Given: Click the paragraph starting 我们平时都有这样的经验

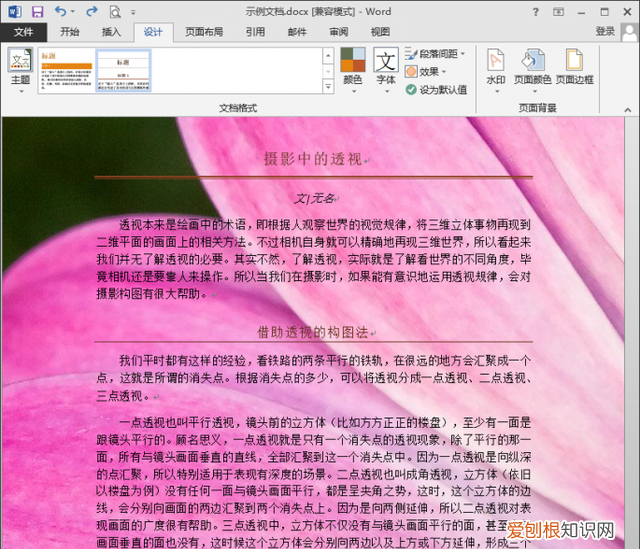Looking at the screenshot, I should (x=313, y=378).
